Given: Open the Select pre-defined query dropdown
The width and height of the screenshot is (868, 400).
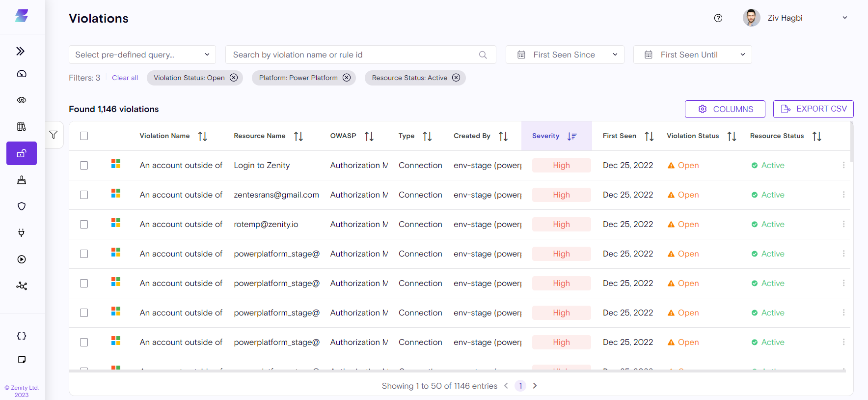Looking at the screenshot, I should 142,55.
